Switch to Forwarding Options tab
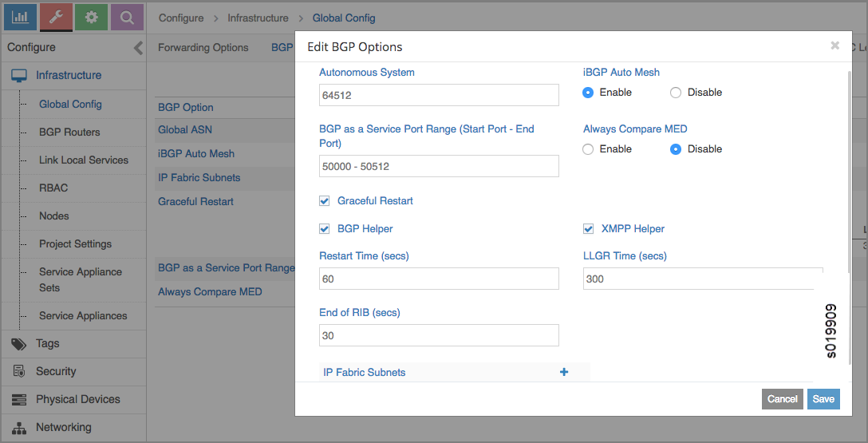 (x=203, y=48)
